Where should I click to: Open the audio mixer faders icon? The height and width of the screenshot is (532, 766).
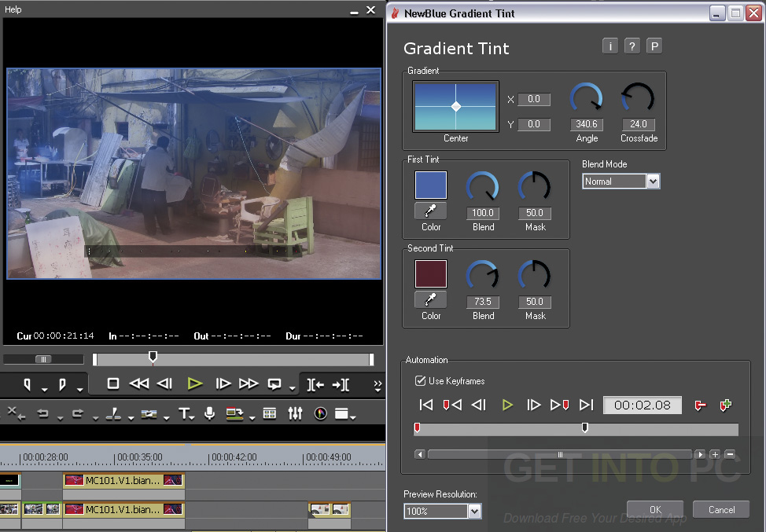coord(295,413)
